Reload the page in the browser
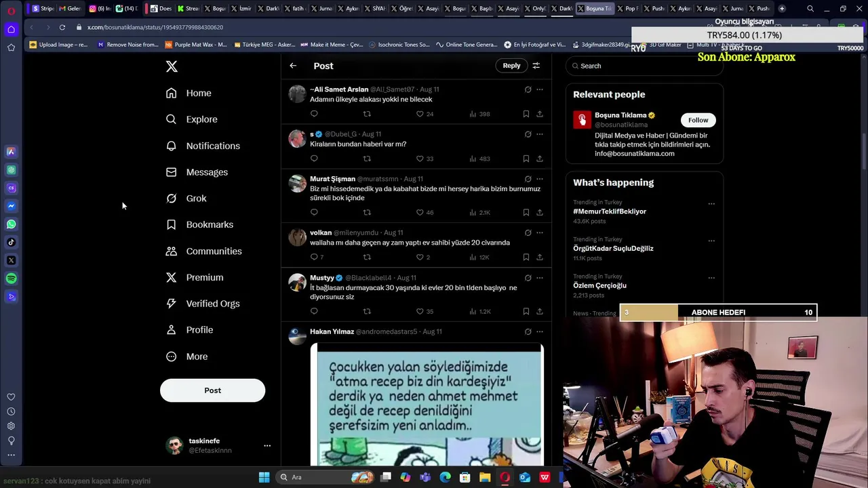This screenshot has width=868, height=488. click(x=62, y=27)
